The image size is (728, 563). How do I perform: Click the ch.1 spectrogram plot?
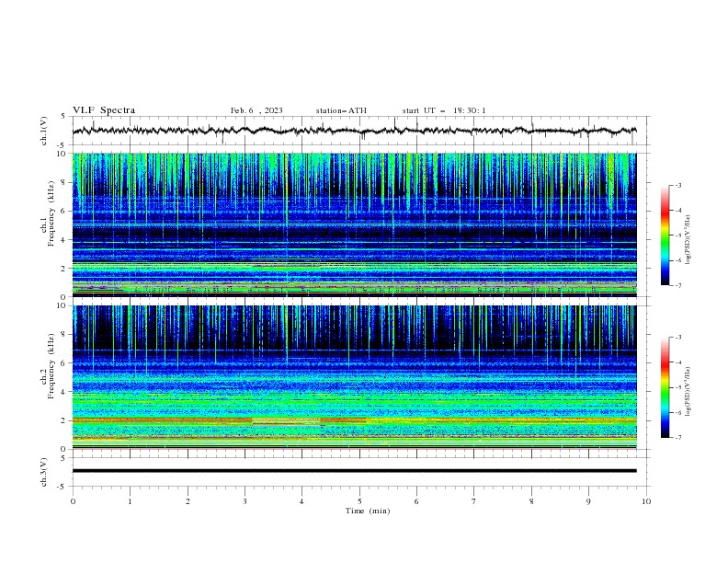pyautogui.click(x=354, y=224)
